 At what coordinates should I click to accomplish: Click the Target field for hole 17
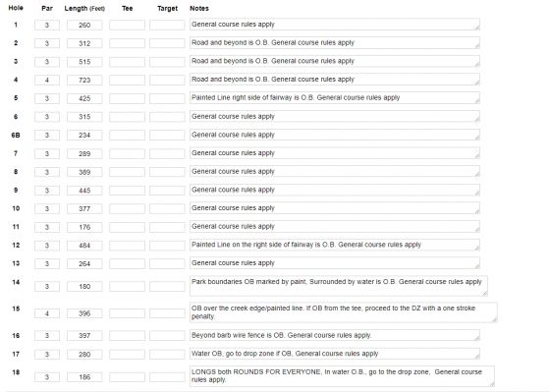tap(167, 354)
